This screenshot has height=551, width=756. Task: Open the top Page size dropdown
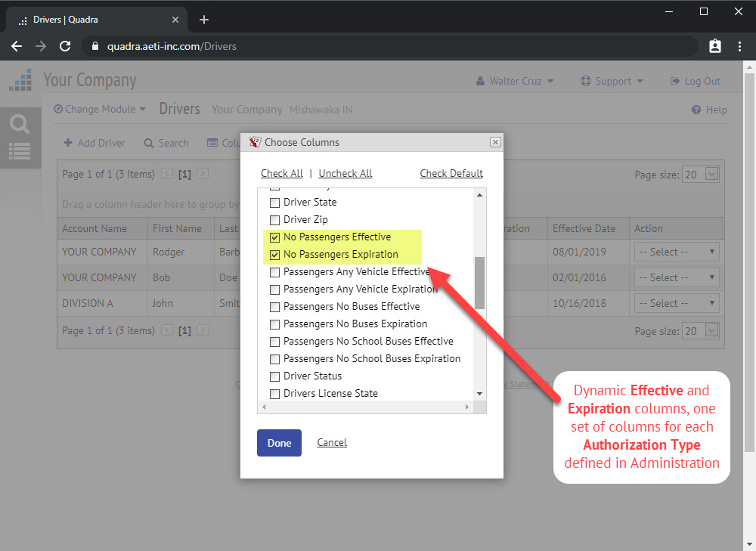point(711,174)
